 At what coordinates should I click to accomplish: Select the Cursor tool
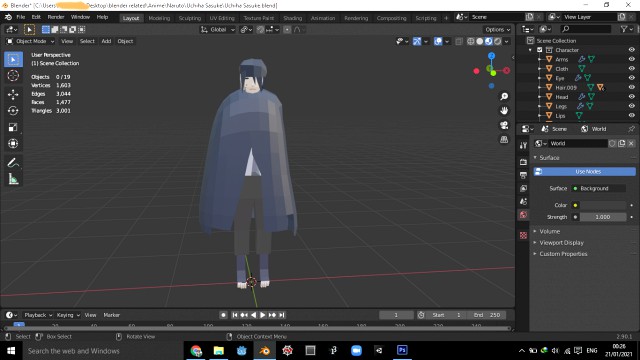coord(13,76)
